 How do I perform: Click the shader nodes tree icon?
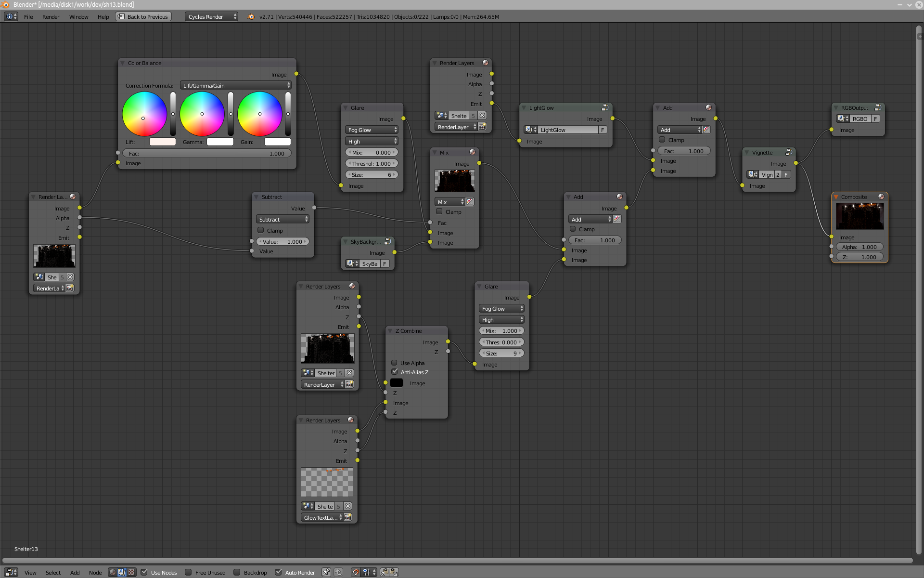point(113,572)
